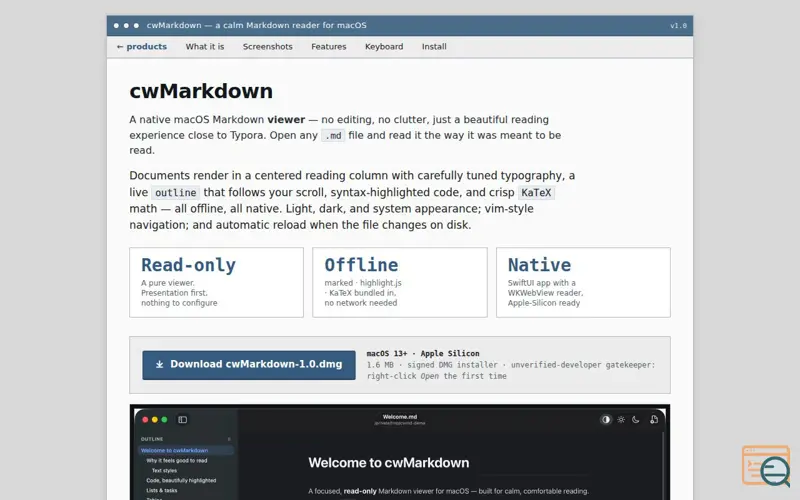The image size is (800, 500).
Task: Click the 'KaTeX' inline code text
Action: pos(536,193)
